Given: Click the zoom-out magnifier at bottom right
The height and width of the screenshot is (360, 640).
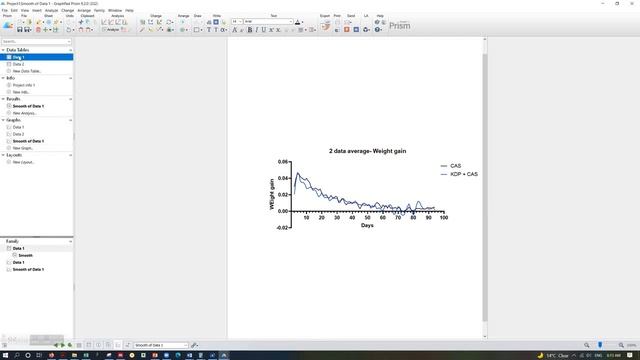Looking at the screenshot, I should 587,345.
